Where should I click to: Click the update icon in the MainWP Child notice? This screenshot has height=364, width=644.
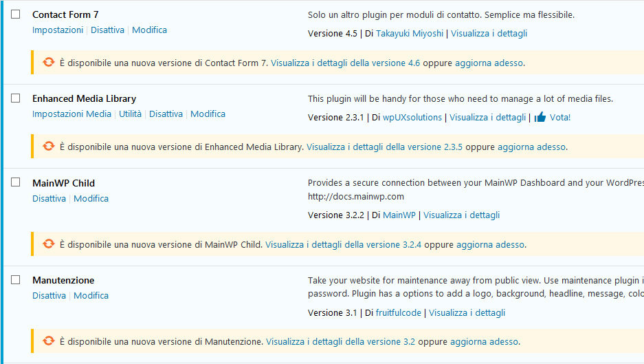(x=49, y=244)
